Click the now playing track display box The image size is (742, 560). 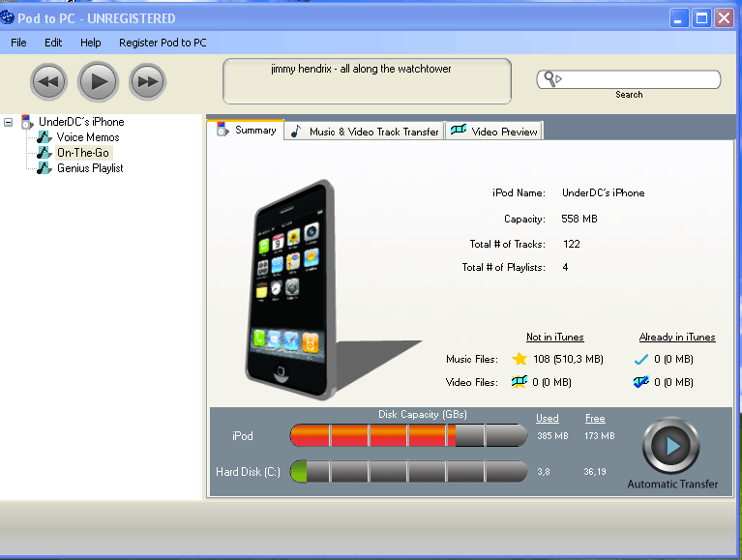click(367, 81)
